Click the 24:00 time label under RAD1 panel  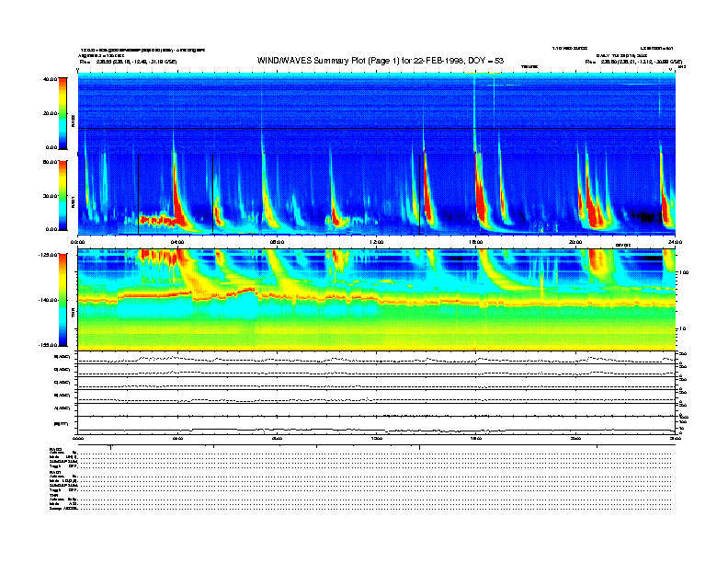pos(675,242)
